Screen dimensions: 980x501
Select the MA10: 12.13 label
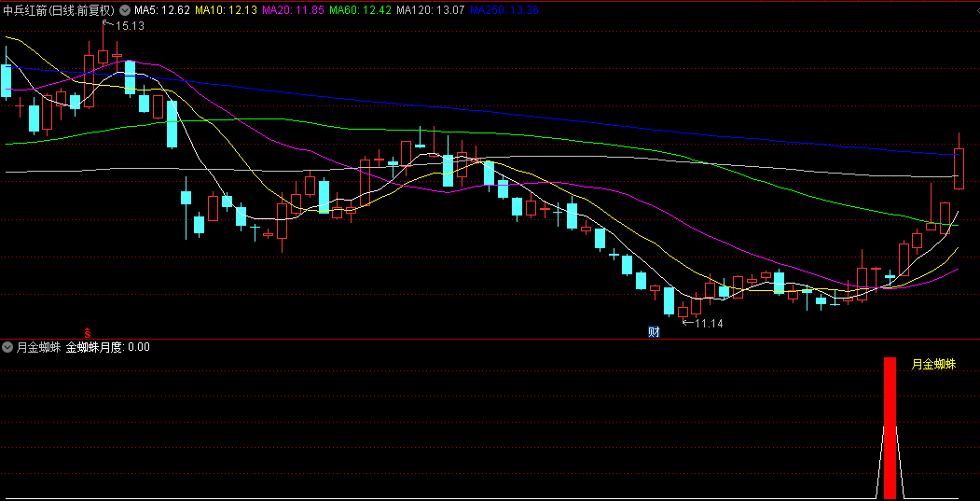pos(227,10)
